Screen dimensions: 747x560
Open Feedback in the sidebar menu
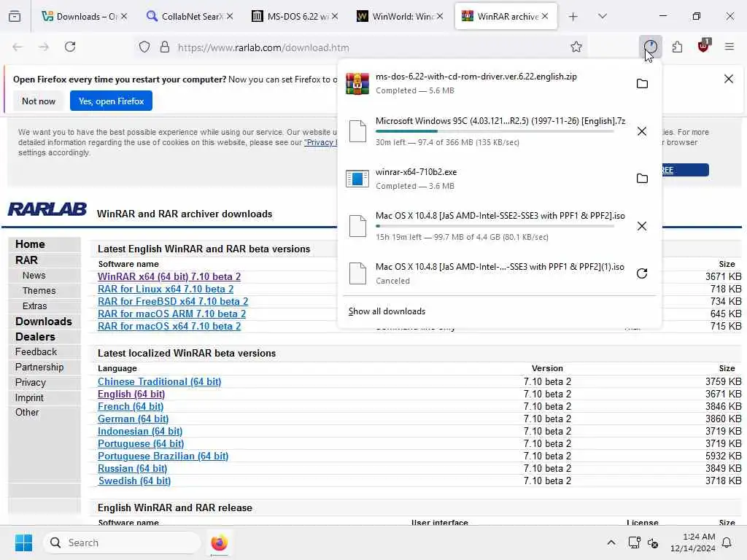tap(36, 352)
